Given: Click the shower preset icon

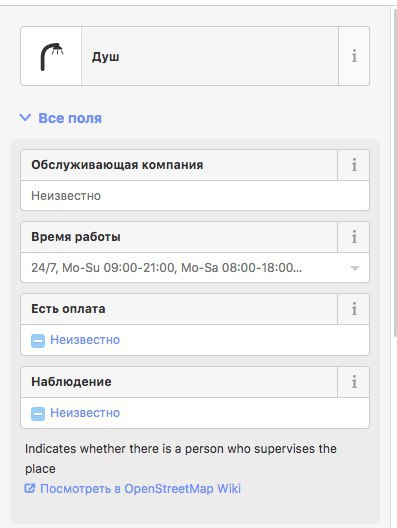Looking at the screenshot, I should tap(52, 56).
